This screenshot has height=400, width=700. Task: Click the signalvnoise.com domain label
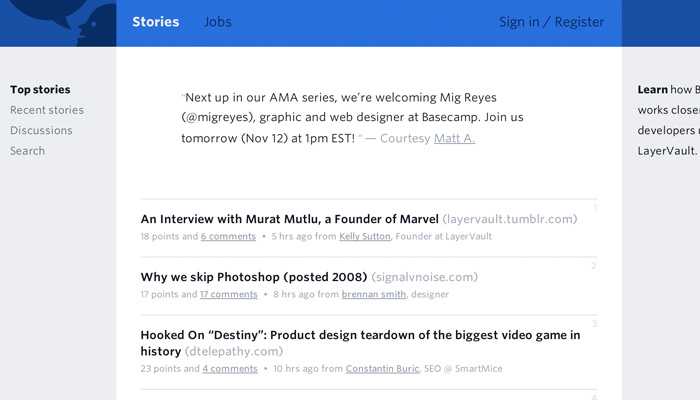click(424, 277)
